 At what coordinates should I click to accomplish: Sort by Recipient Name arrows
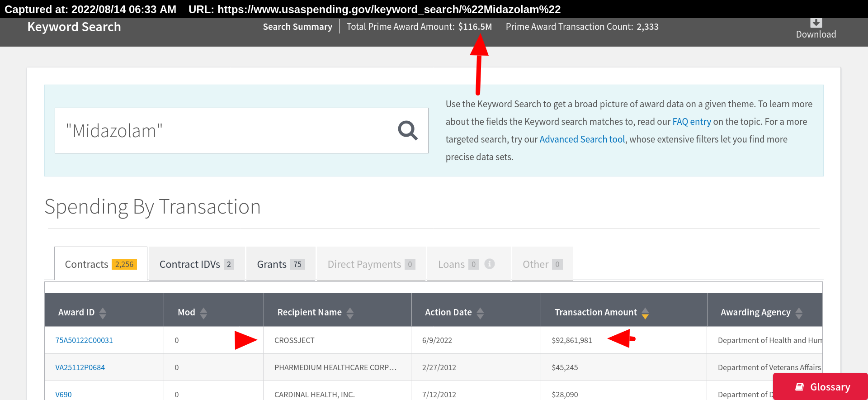[350, 313]
